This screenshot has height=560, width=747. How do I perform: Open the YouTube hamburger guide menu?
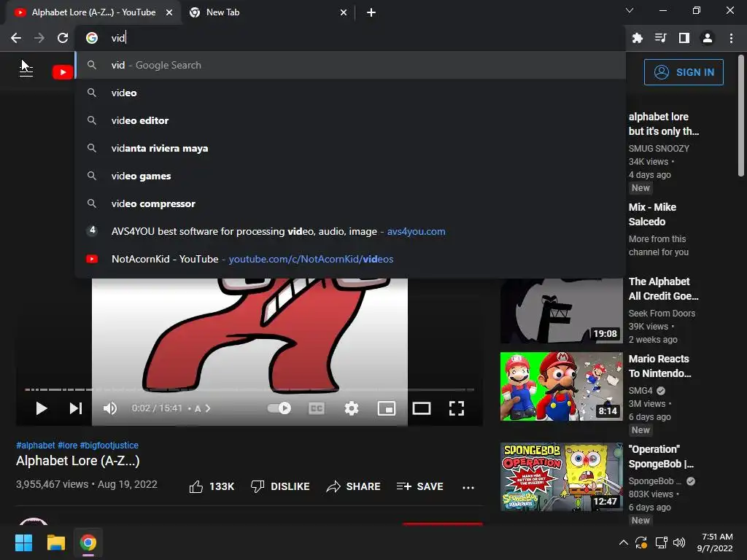click(26, 71)
